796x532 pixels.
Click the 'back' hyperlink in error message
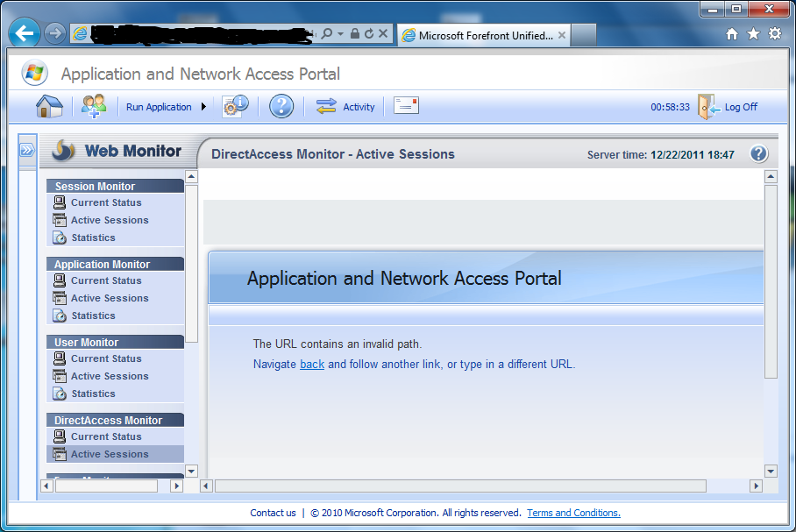click(312, 365)
